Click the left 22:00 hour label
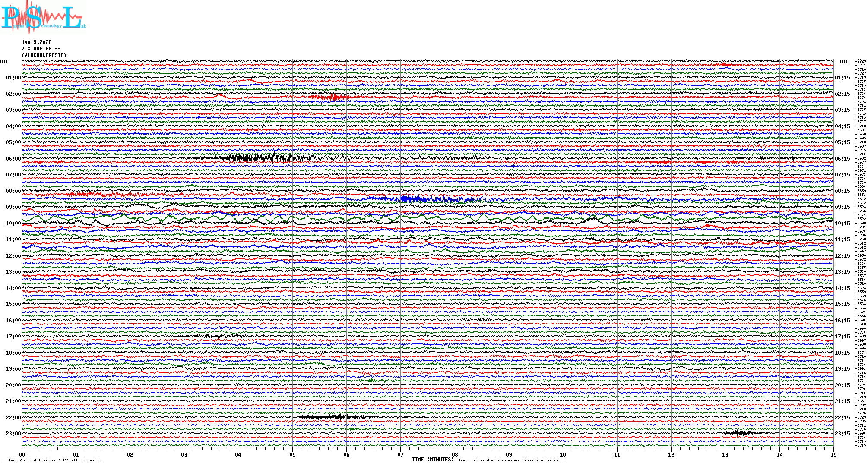Viewport: 868px width, 466px height. coord(13,418)
